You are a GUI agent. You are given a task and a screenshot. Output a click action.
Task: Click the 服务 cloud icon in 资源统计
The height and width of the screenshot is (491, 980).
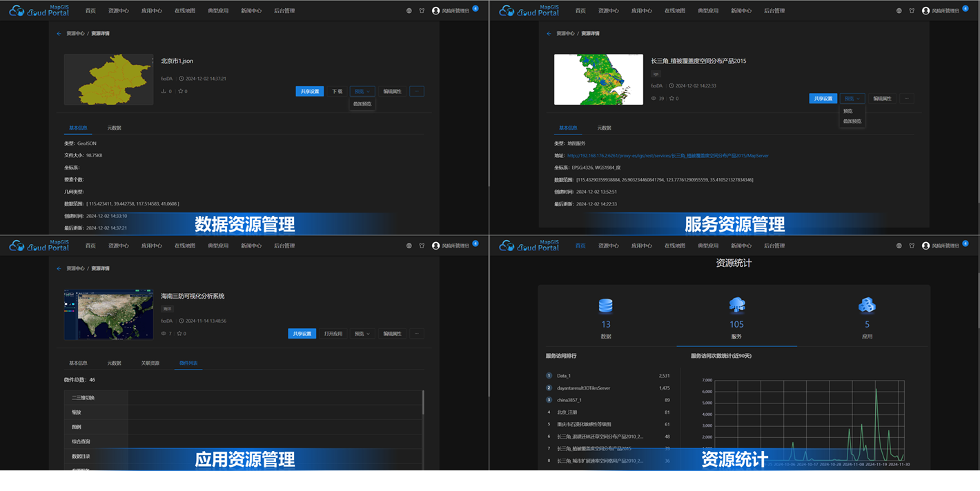pyautogui.click(x=736, y=305)
